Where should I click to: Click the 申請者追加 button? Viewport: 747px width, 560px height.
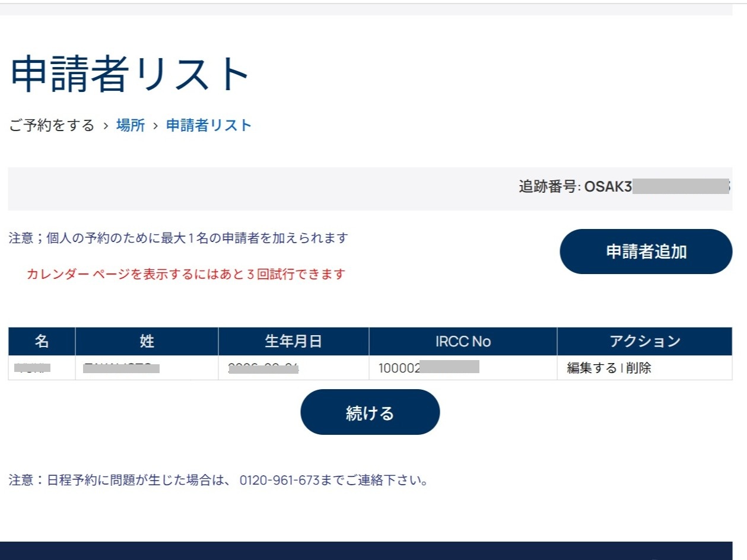click(646, 252)
